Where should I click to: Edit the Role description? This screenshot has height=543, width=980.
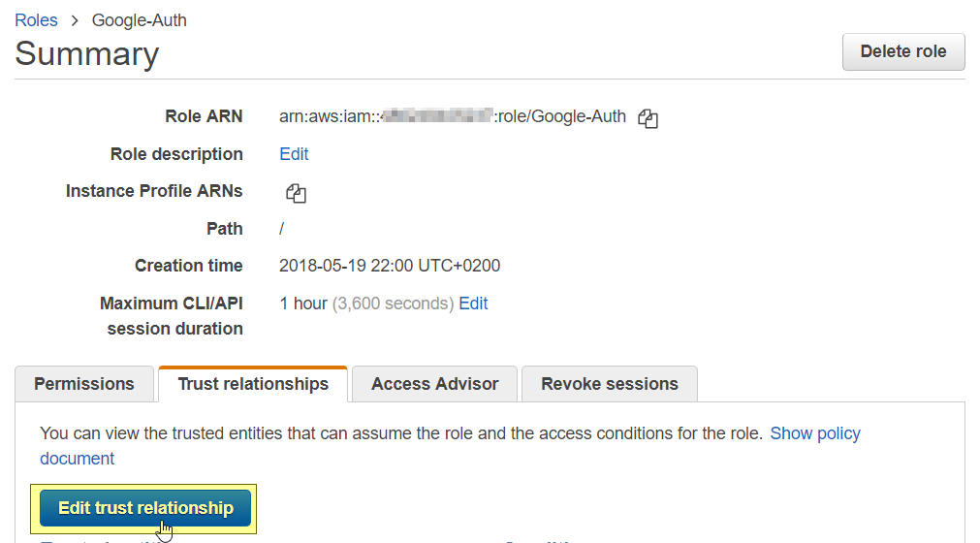(x=294, y=154)
